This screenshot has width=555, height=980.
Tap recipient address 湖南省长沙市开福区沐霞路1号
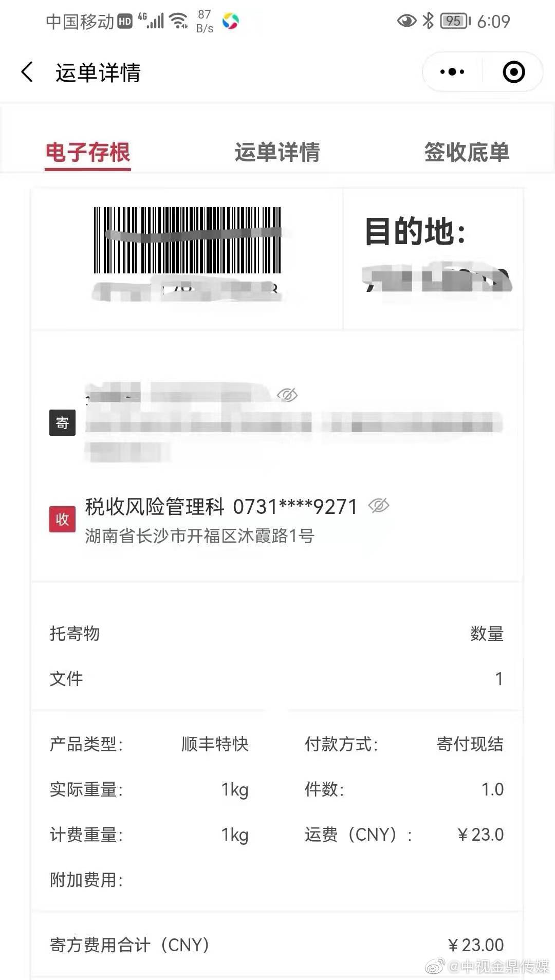click(199, 536)
